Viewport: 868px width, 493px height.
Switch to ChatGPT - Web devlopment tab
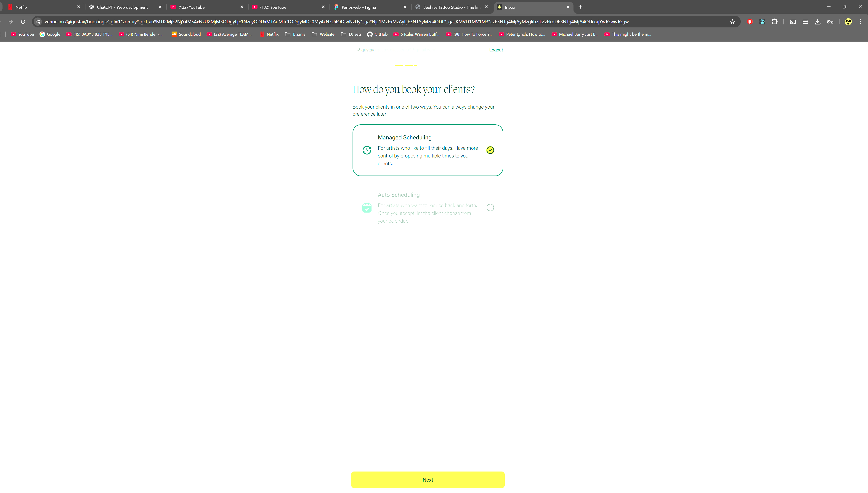[122, 7]
